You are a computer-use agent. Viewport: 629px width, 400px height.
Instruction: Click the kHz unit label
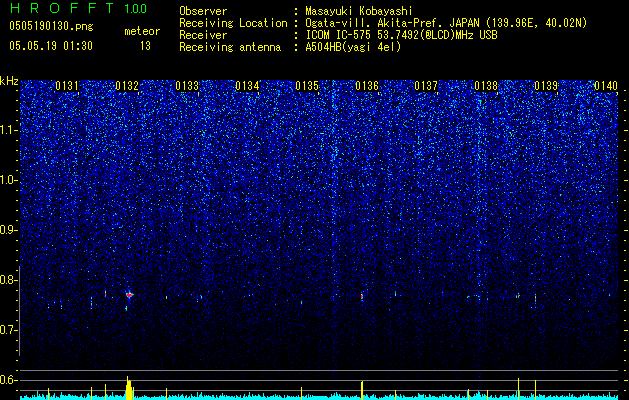(9, 81)
